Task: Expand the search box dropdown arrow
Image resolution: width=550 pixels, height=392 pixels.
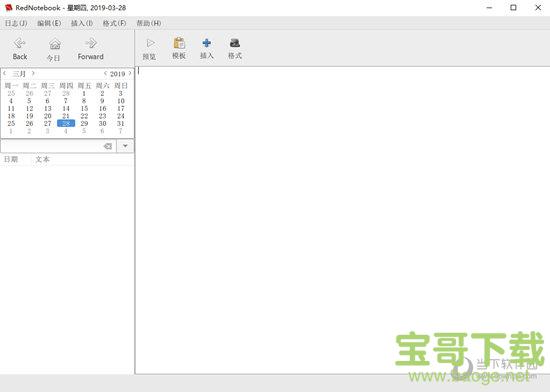Action: (x=125, y=146)
